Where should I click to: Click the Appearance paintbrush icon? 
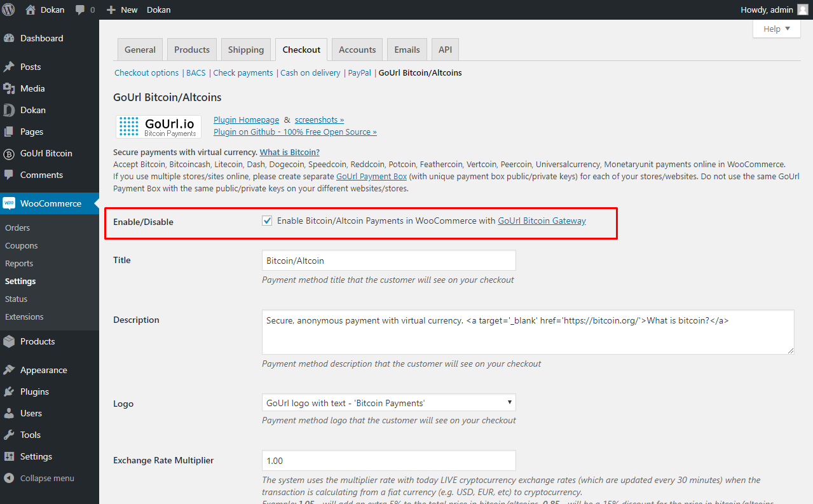click(9, 370)
